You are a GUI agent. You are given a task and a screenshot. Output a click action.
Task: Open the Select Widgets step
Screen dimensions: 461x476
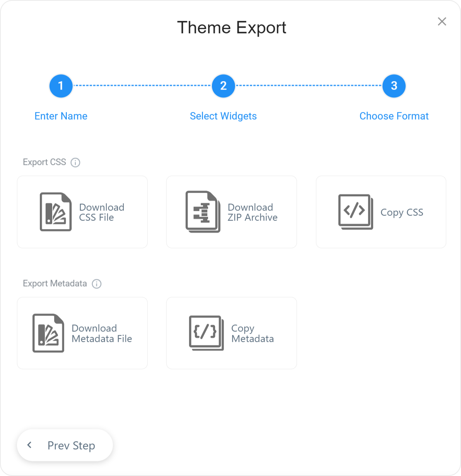tap(223, 116)
